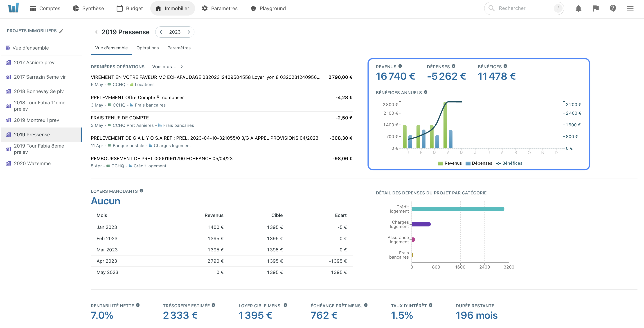Switch to the Opérations tab

148,48
